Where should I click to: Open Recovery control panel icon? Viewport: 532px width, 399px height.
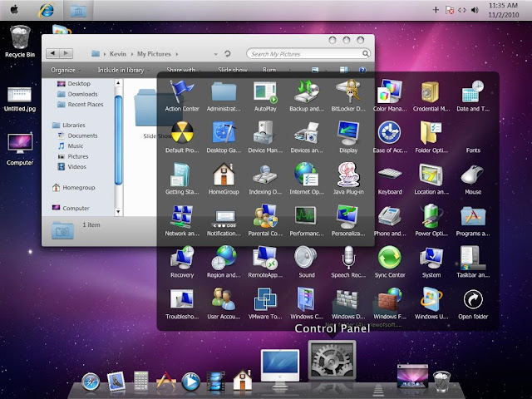click(182, 258)
